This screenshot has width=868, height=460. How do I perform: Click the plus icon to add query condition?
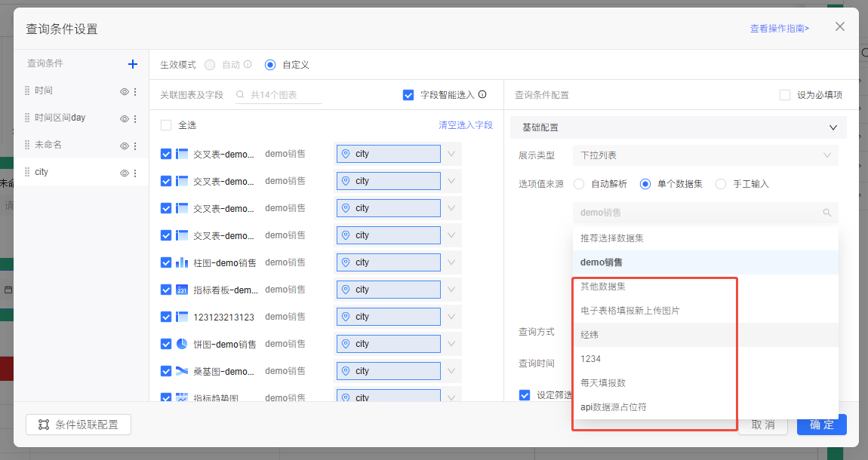133,65
